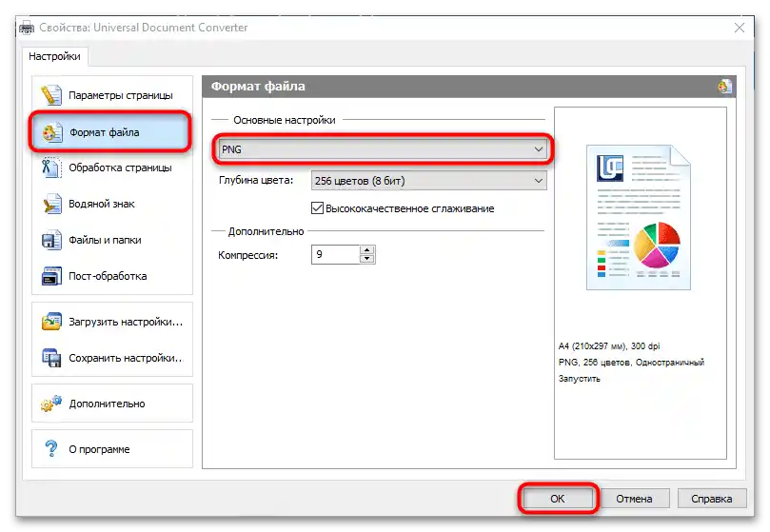Close the Свойства dialog window

tap(740, 28)
